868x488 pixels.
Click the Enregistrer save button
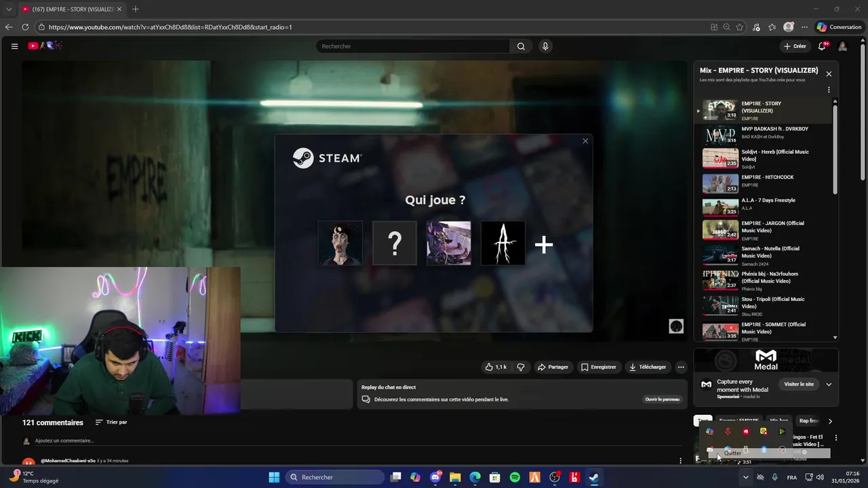click(599, 367)
